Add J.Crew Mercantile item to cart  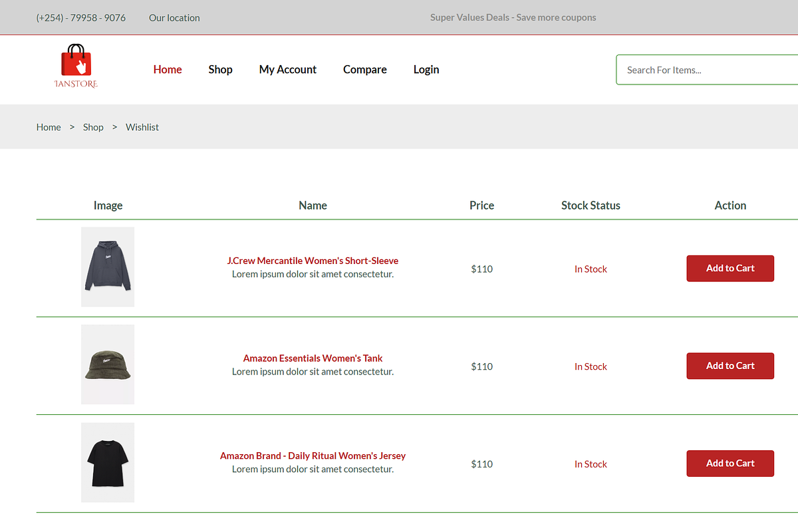(730, 268)
